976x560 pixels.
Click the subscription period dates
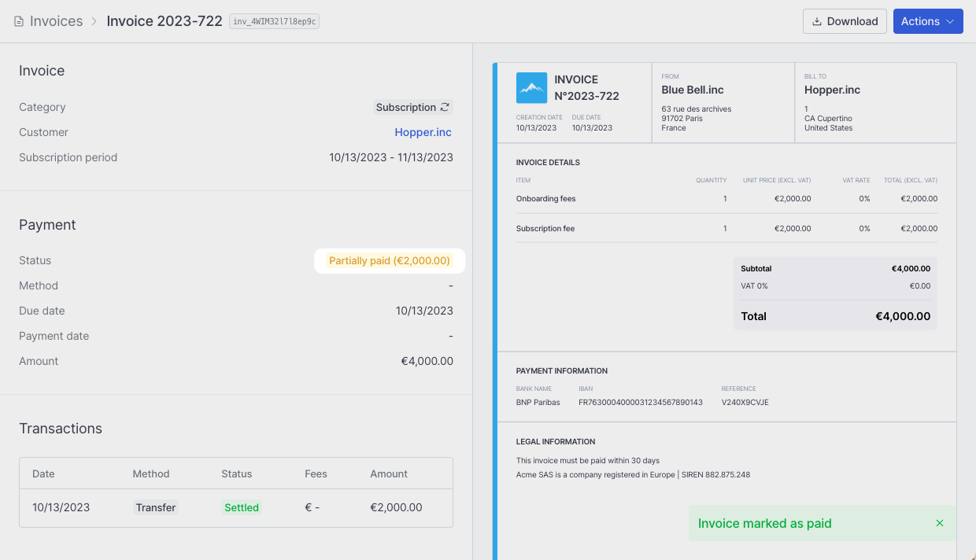(x=391, y=157)
